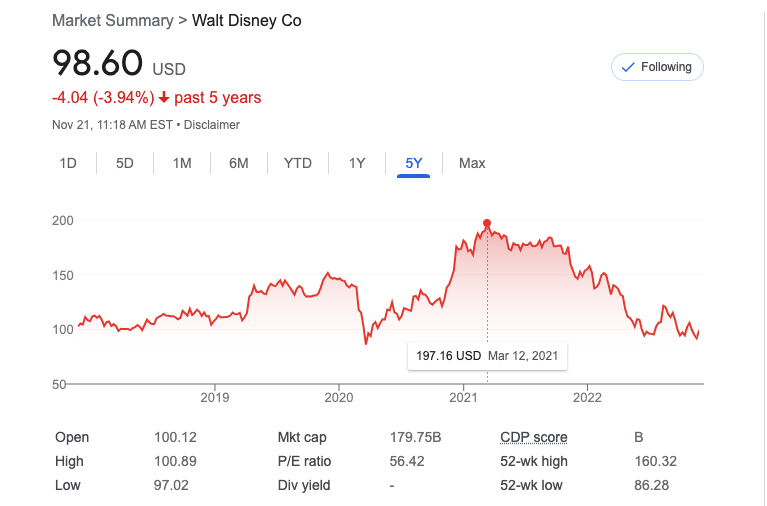
Task: Click the red peak marker dot on chart
Action: click(487, 223)
